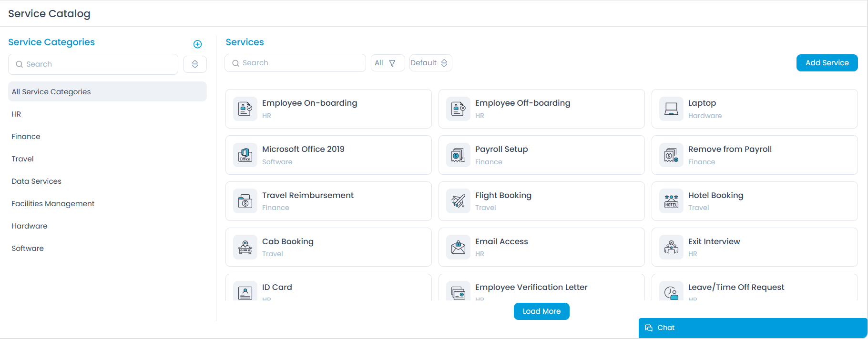Click the Microsoft Office 2019 icon
Screen dimensions: 868x339
click(x=245, y=155)
